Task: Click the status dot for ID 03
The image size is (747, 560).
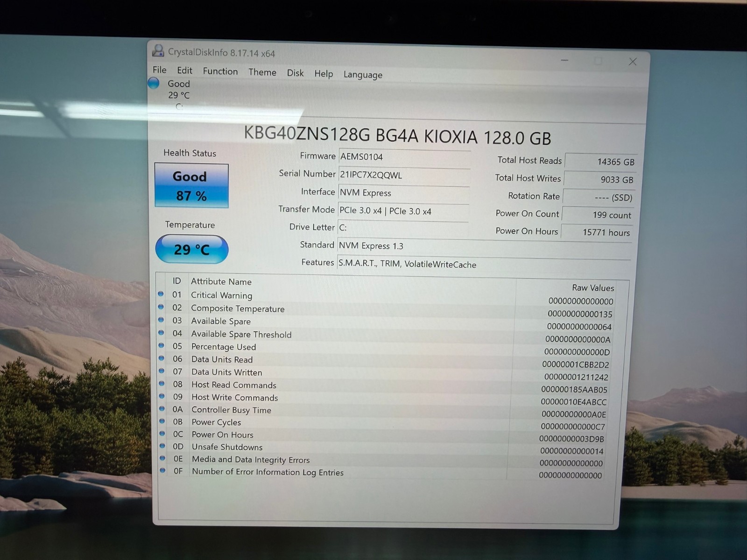Action: click(x=161, y=320)
